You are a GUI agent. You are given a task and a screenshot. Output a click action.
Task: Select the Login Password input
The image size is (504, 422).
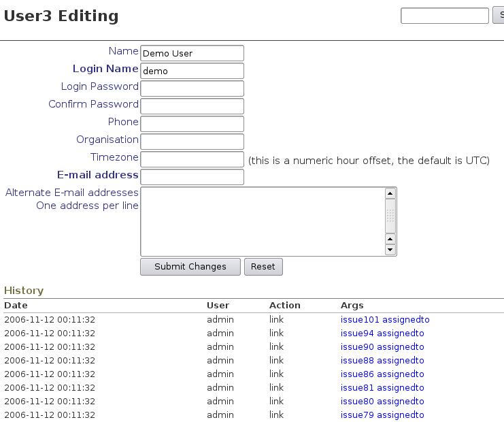192,88
